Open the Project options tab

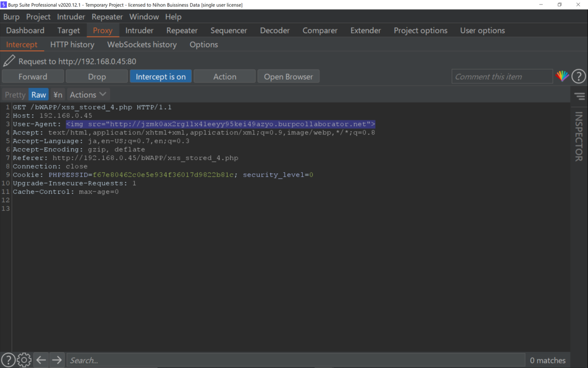(x=420, y=30)
